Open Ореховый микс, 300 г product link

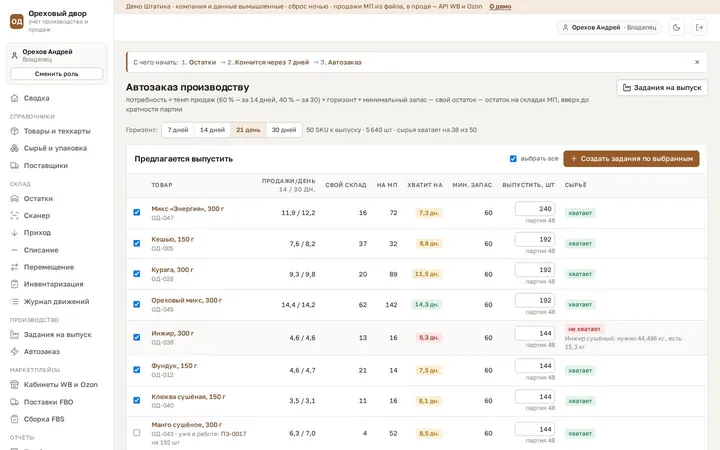[x=186, y=300]
